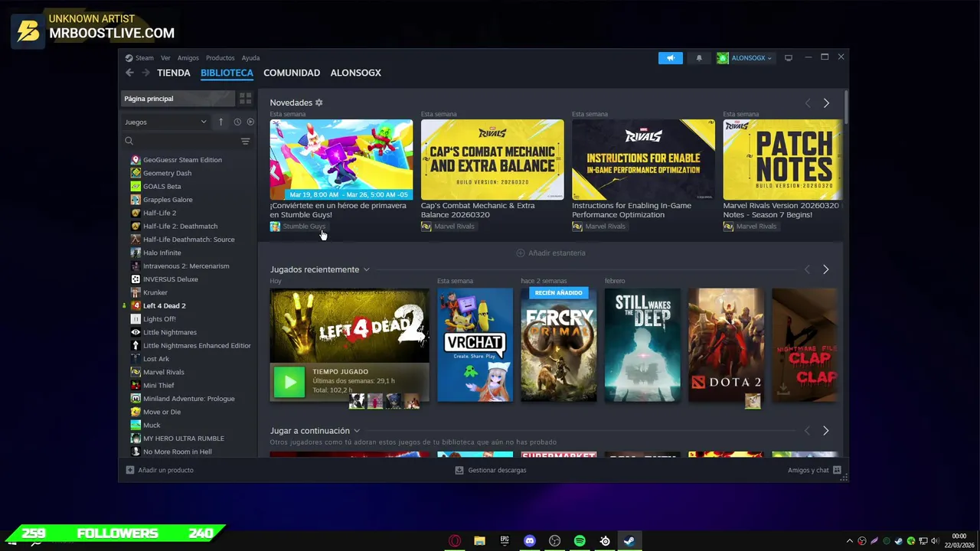Screen dimensions: 980x551
Task: Open Discord from the taskbar
Action: [530, 541]
